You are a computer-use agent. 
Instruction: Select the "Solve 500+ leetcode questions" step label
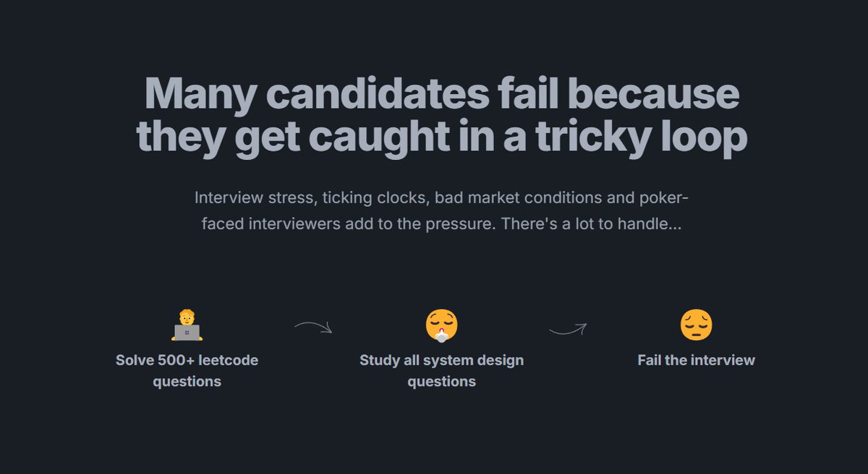coord(187,371)
